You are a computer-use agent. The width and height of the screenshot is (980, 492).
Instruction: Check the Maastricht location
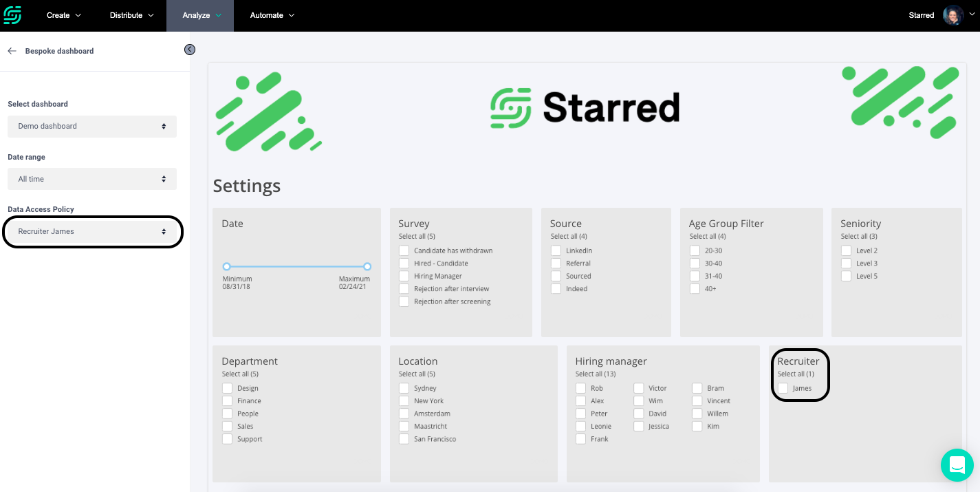404,427
